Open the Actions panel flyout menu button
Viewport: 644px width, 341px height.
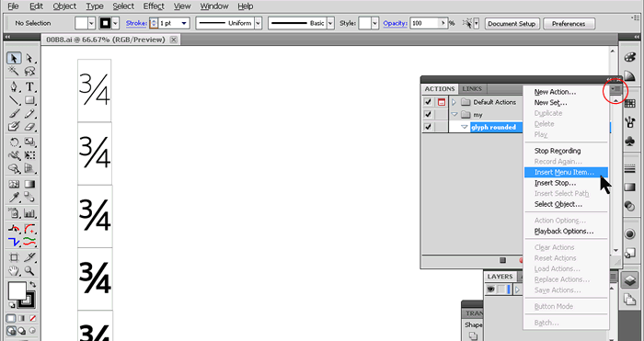[x=615, y=88]
